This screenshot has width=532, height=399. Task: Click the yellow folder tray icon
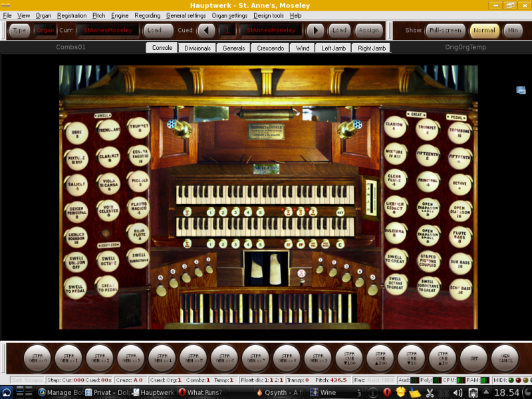click(x=415, y=392)
